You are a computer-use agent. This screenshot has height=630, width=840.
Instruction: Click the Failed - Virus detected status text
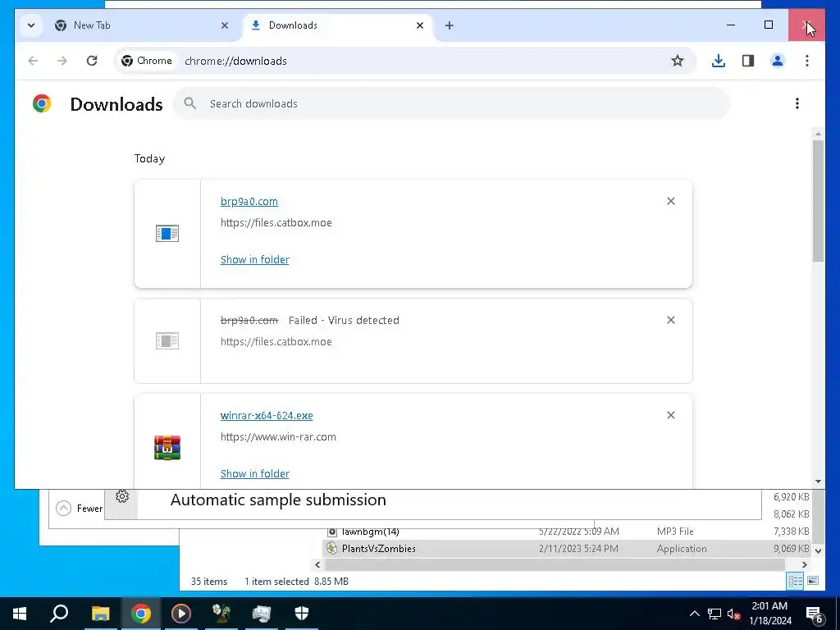pos(344,321)
